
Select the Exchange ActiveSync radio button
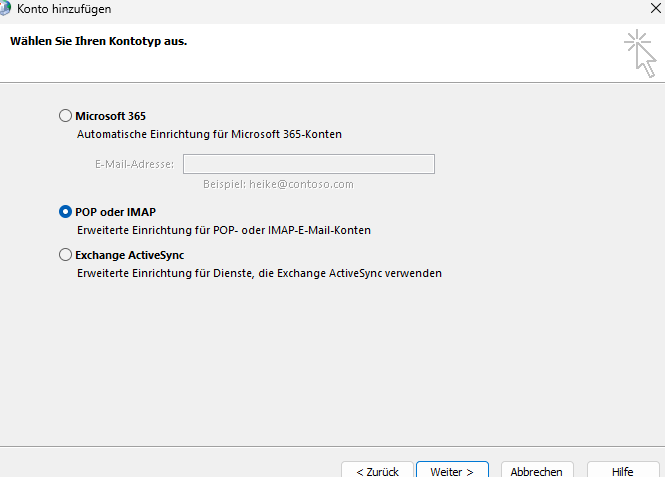click(x=66, y=255)
